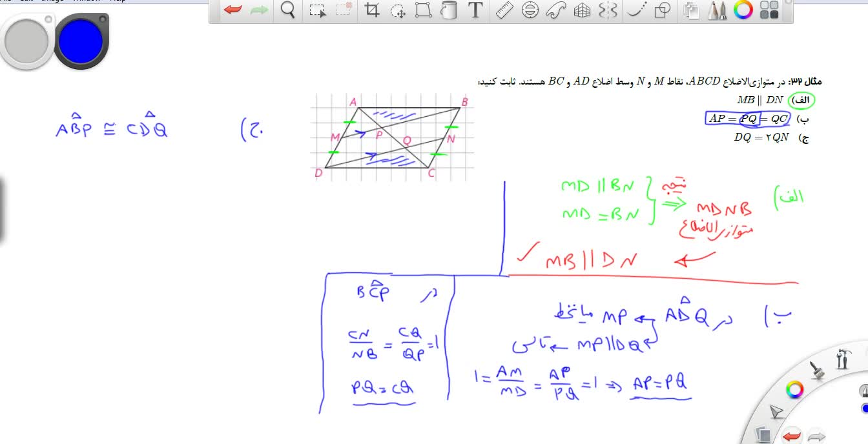This screenshot has height=444, width=868.
Task: Open the lagoon files pages icon
Action: coord(764,436)
